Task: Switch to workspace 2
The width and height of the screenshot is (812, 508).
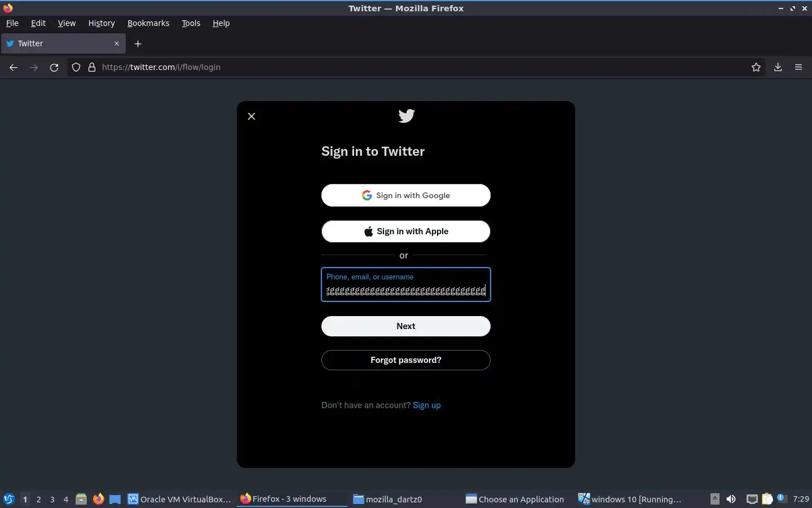Action: (x=38, y=499)
